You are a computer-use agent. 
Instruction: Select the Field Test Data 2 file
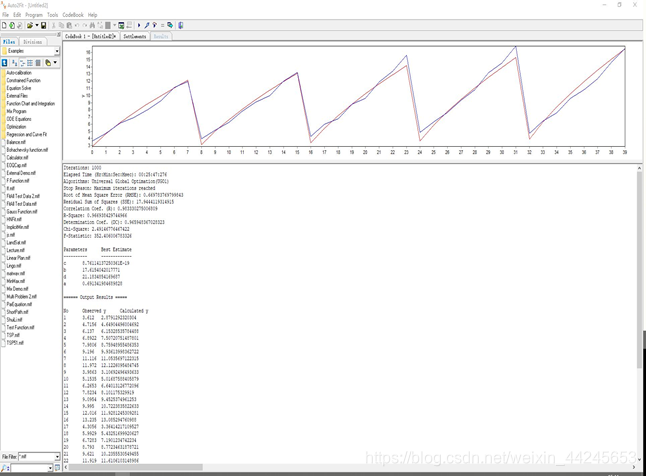pos(23,196)
